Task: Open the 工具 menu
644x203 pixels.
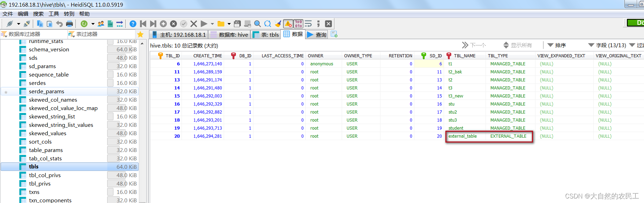Action: coord(54,14)
